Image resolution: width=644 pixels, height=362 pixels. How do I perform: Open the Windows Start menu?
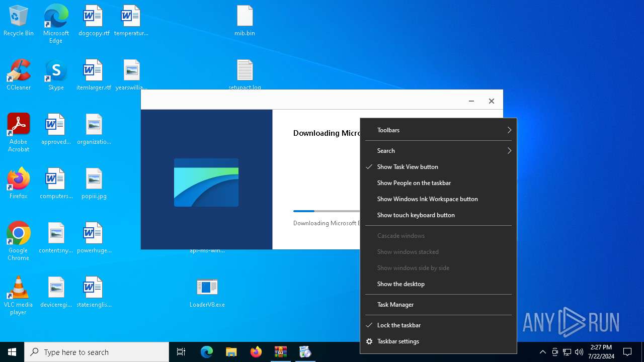coord(12,352)
